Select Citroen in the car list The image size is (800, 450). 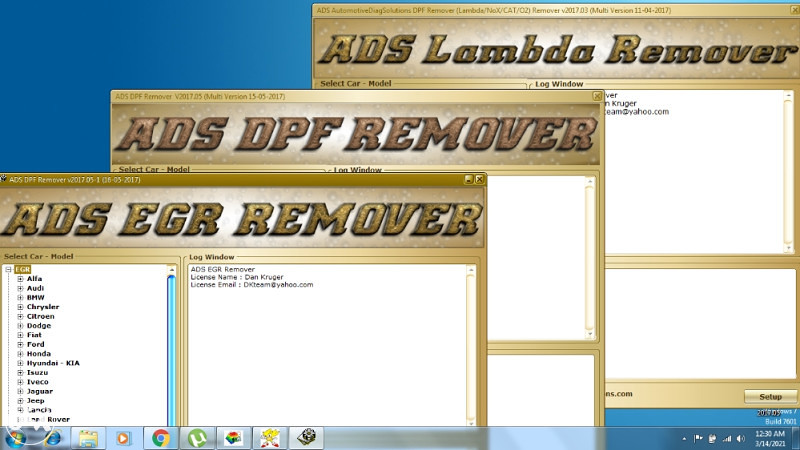tap(40, 316)
